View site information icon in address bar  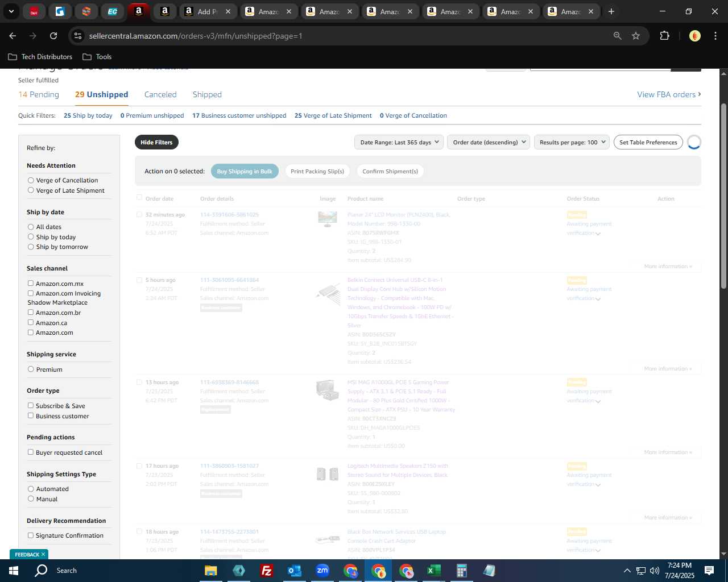(x=78, y=36)
